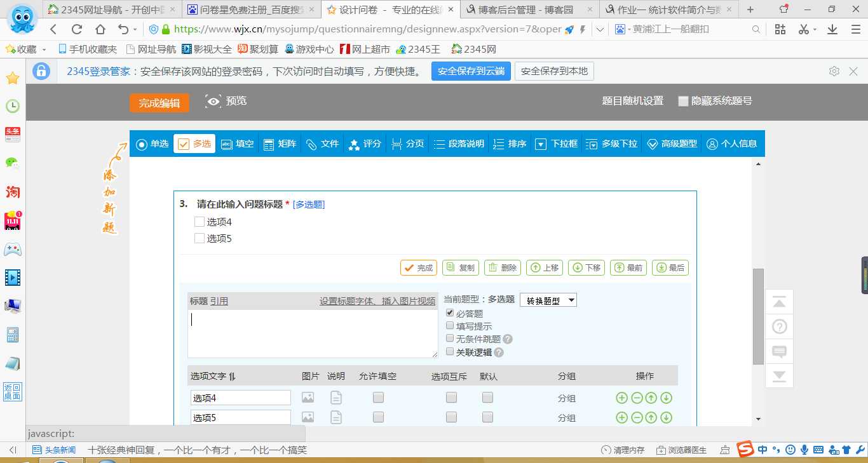Image resolution: width=868 pixels, height=463 pixels.
Task: Click 分组 in 选项4 row
Action: tap(567, 398)
